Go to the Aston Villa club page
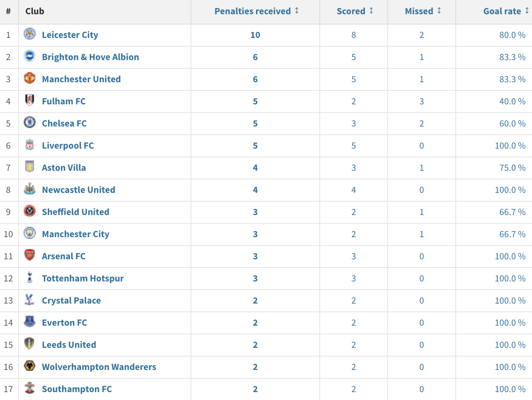The height and width of the screenshot is (400, 532). click(x=64, y=168)
